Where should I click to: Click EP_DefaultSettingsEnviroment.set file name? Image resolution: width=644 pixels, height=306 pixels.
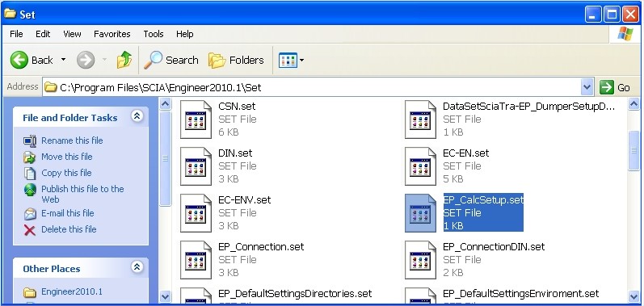click(x=521, y=294)
